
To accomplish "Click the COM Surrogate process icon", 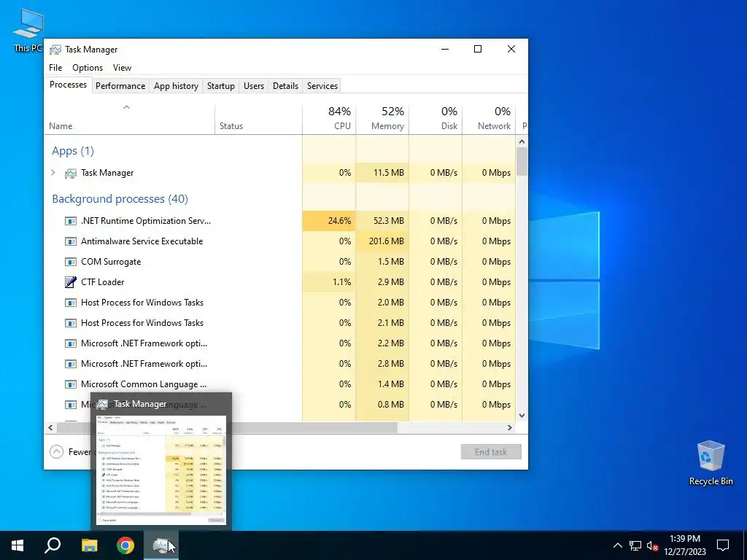I will (x=71, y=262).
